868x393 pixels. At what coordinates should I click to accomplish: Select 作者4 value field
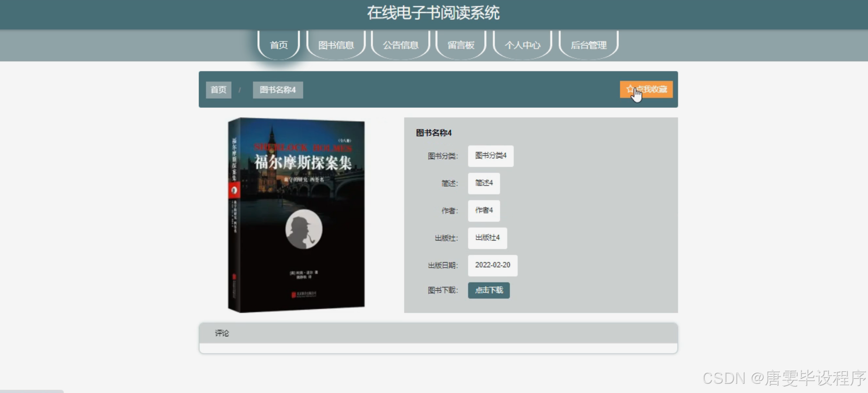[484, 211]
